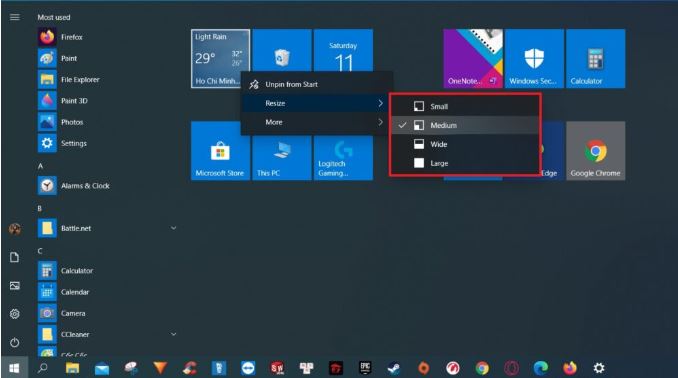The width and height of the screenshot is (678, 378).
Task: Open Documents from the left rail
Action: (x=15, y=257)
